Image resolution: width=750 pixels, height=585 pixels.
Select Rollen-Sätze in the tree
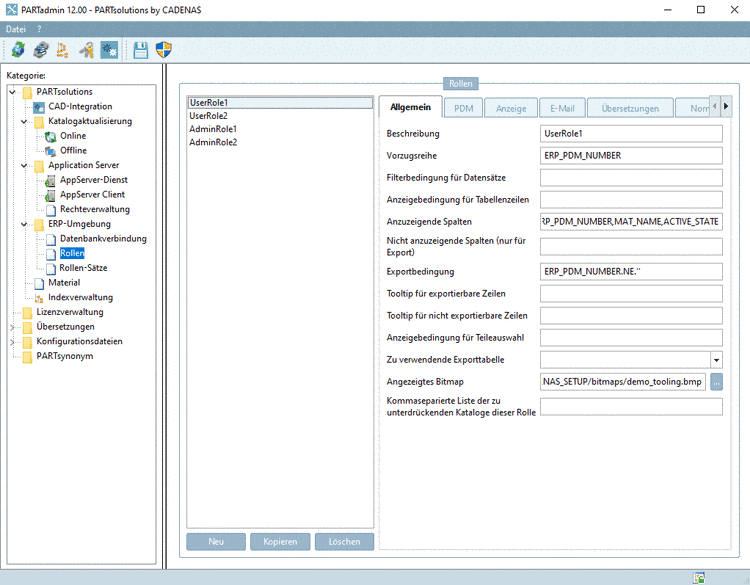coord(83,268)
